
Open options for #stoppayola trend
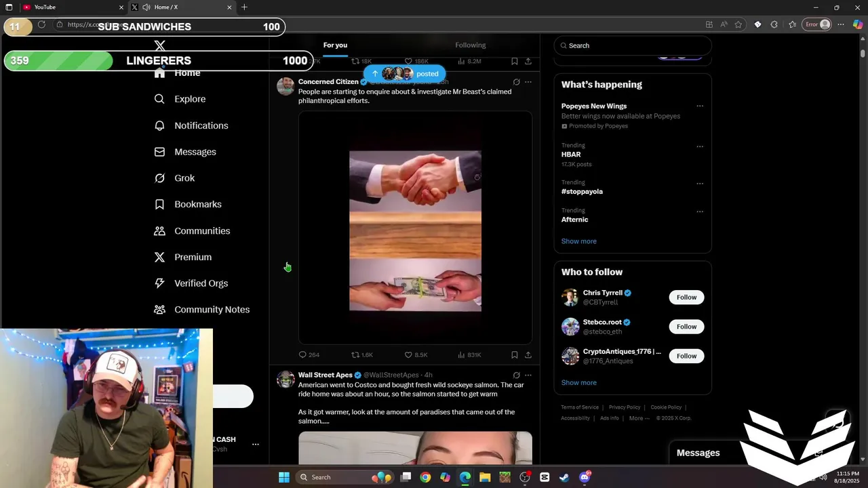[x=700, y=184]
